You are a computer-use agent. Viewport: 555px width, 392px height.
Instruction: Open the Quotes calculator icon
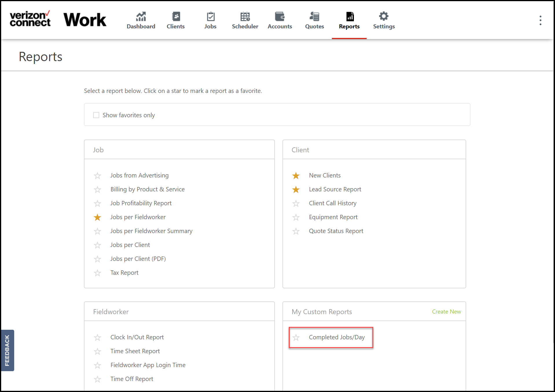click(x=315, y=16)
